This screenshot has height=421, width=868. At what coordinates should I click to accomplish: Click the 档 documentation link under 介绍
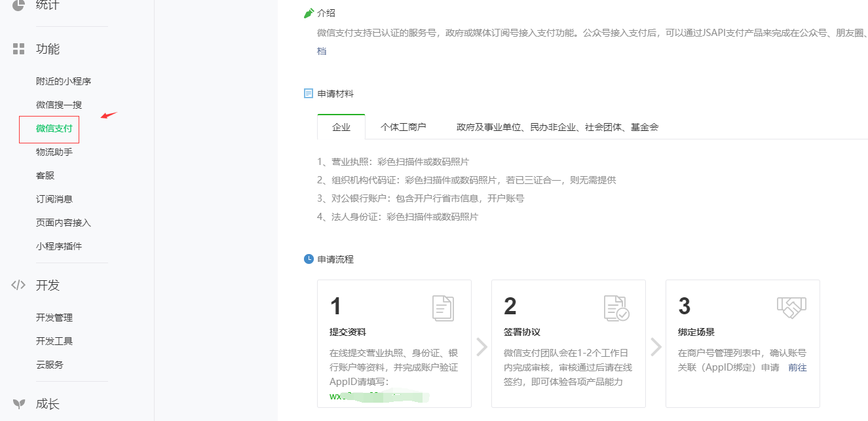pos(322,51)
